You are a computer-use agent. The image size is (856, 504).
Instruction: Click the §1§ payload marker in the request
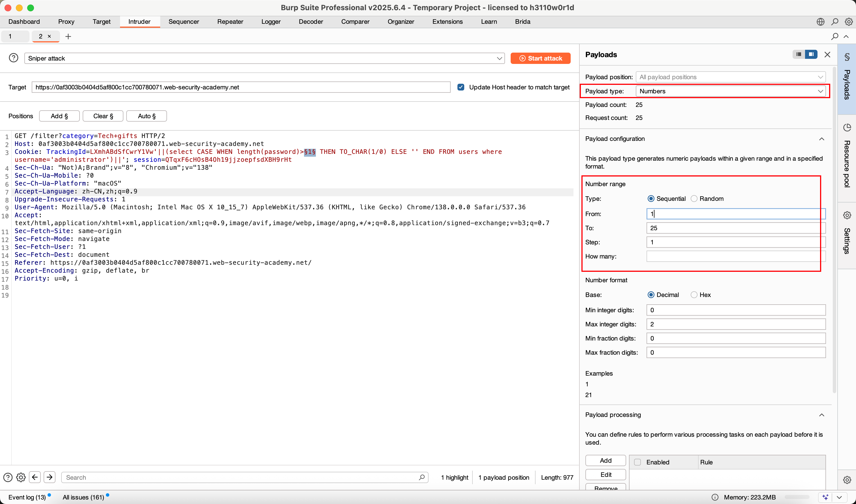(x=310, y=152)
